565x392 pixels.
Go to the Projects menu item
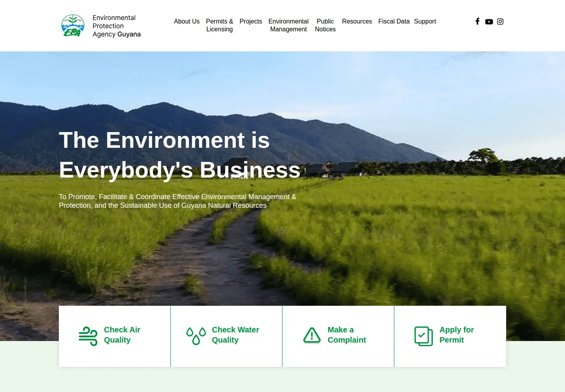click(x=251, y=21)
